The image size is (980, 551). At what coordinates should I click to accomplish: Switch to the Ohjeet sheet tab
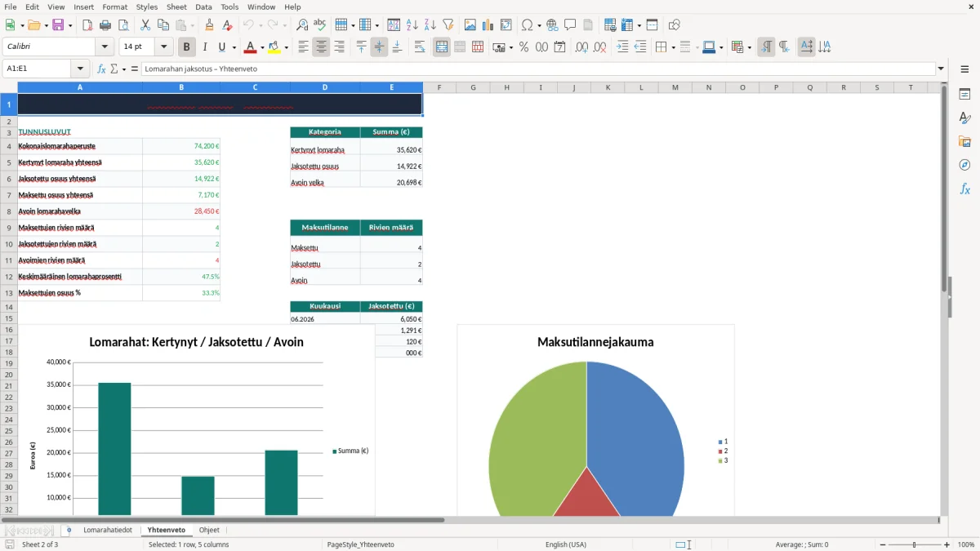(209, 530)
